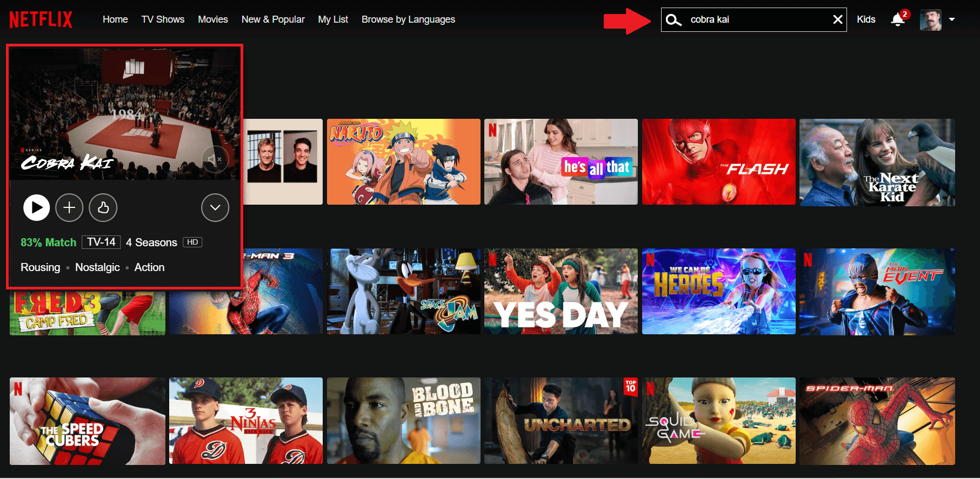Image resolution: width=980 pixels, height=479 pixels.
Task: Like Cobra Kai with thumbs up
Action: [x=103, y=207]
